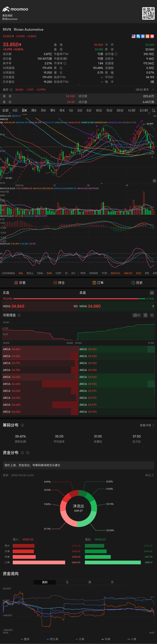
Task: Tap the rotate chart fullscreen icon
Action: click(x=154, y=181)
